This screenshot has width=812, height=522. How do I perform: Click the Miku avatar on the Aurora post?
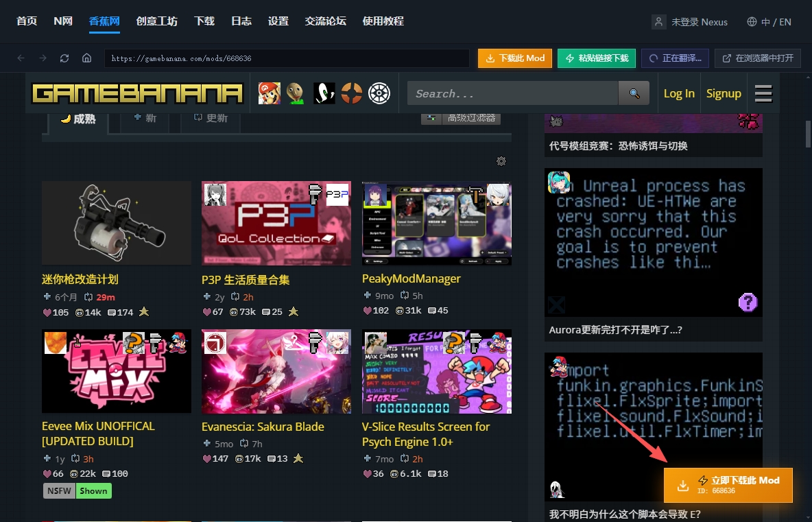point(559,182)
